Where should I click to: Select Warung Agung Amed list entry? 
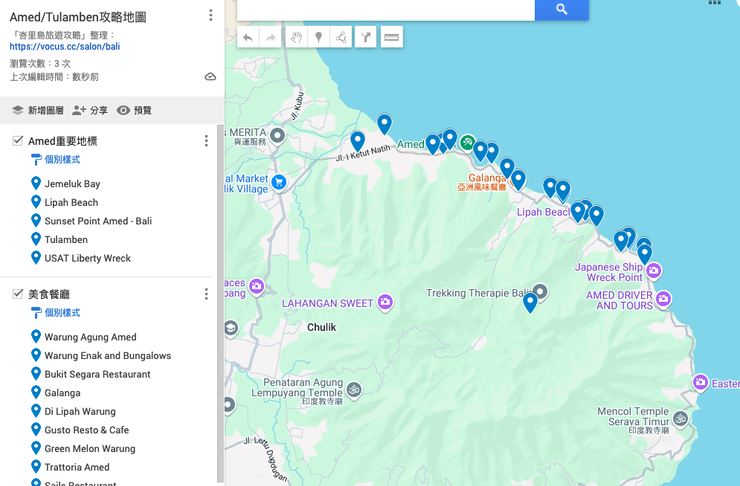90,337
